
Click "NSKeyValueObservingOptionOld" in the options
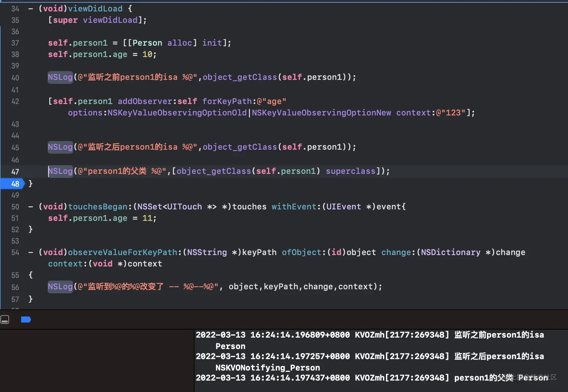click(177, 113)
